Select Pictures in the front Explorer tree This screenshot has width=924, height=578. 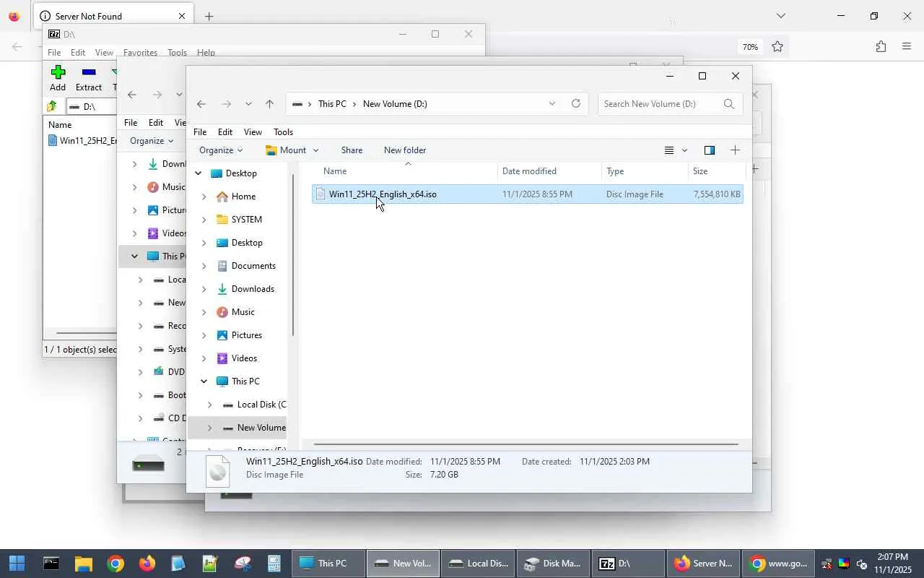246,335
